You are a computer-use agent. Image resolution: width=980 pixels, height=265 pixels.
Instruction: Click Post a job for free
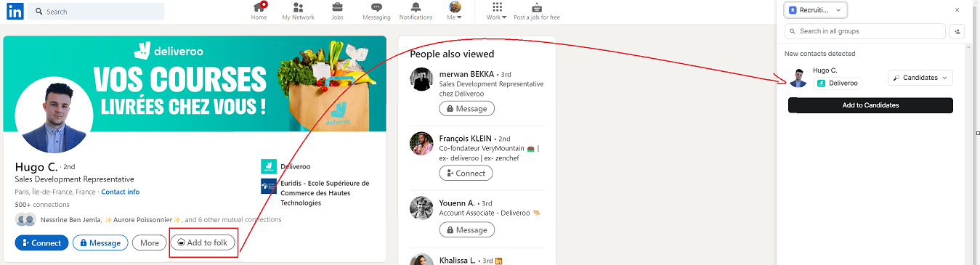[537, 11]
